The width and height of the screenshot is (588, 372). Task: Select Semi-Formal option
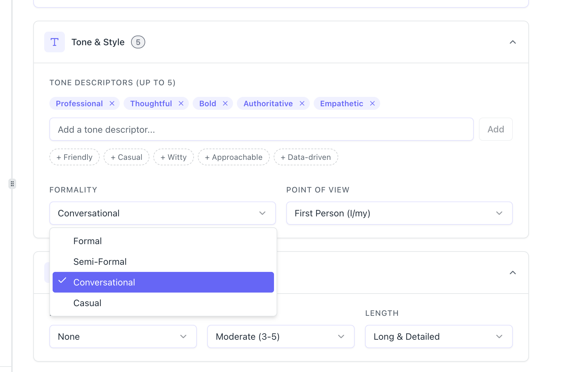point(100,262)
